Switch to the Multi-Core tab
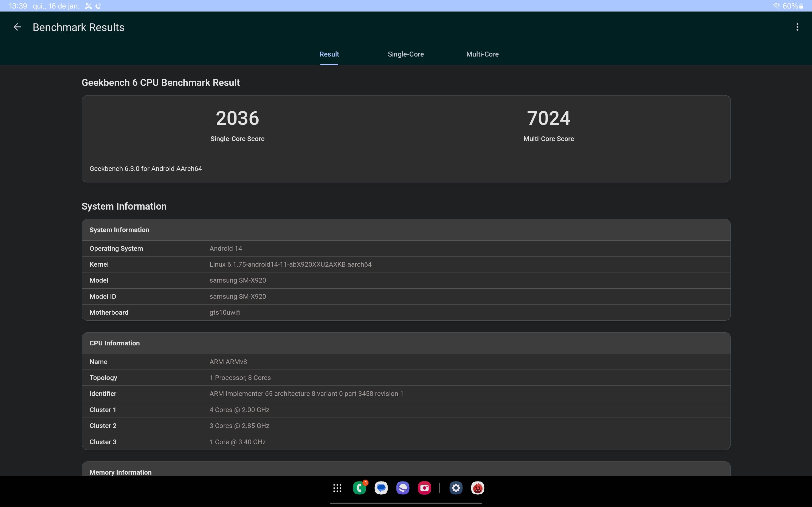 pos(482,54)
